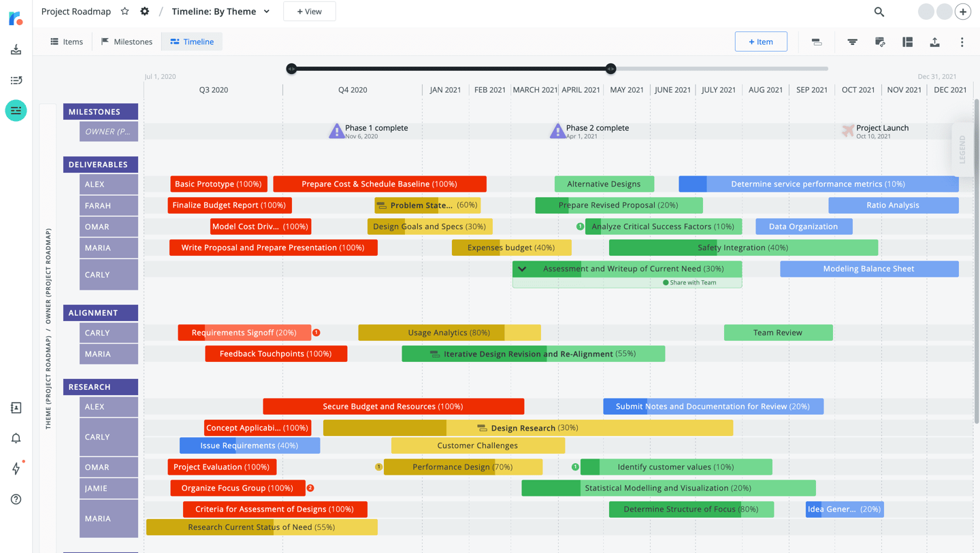The height and width of the screenshot is (553, 980).
Task: Click the + View button
Action: point(309,11)
